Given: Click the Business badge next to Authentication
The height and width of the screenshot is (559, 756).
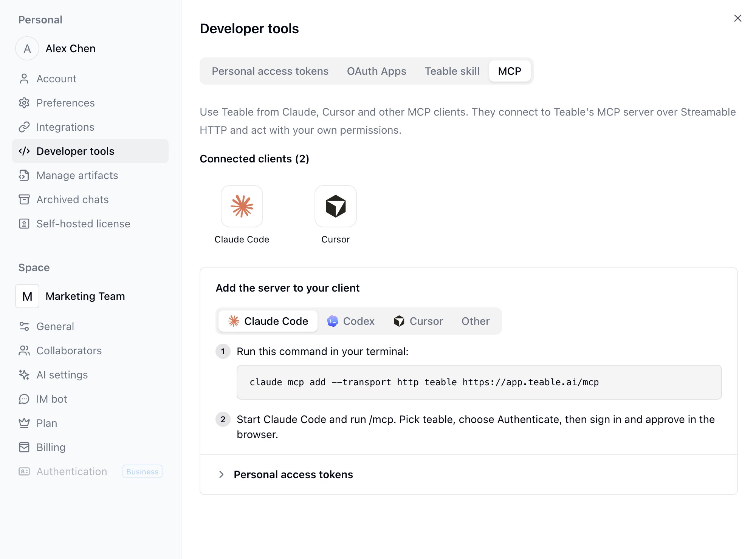Looking at the screenshot, I should [x=143, y=471].
